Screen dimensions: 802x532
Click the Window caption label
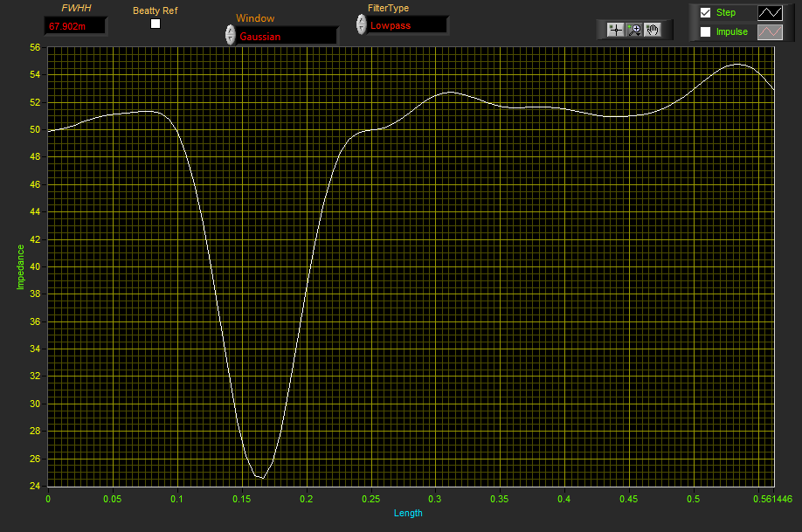(255, 18)
